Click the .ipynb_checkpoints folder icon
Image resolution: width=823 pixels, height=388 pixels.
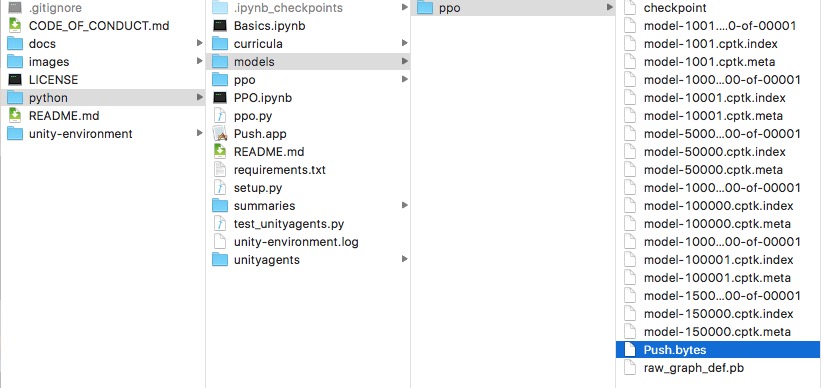220,8
